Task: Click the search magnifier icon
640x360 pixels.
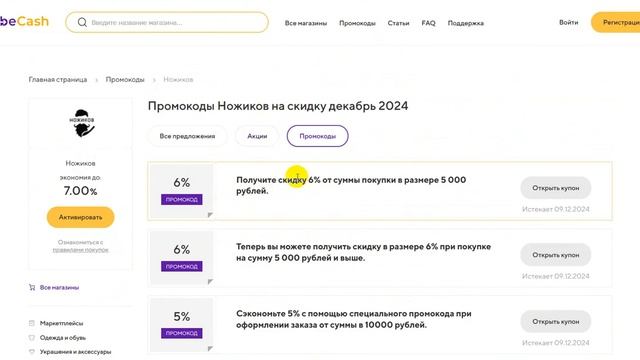Action: pyautogui.click(x=82, y=22)
